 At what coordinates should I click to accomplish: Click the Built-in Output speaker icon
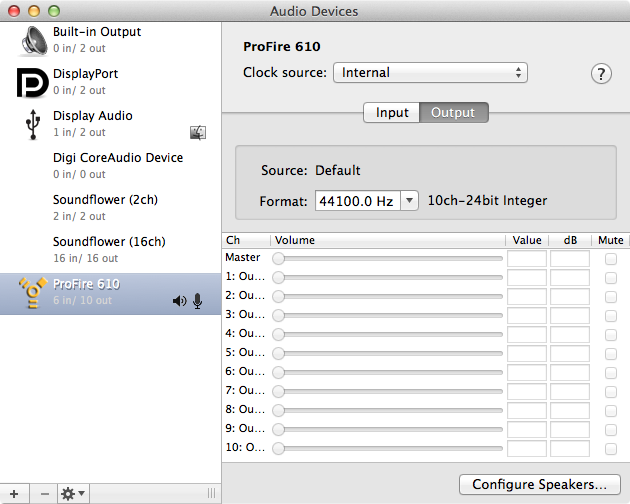point(33,40)
